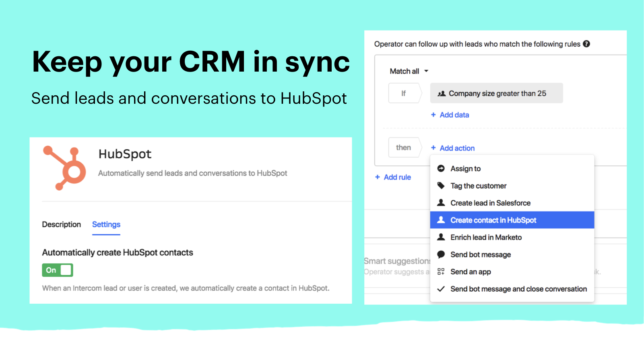Click the Create lead in Salesforce person icon
Screen dimensions: 644x362
[x=441, y=203]
